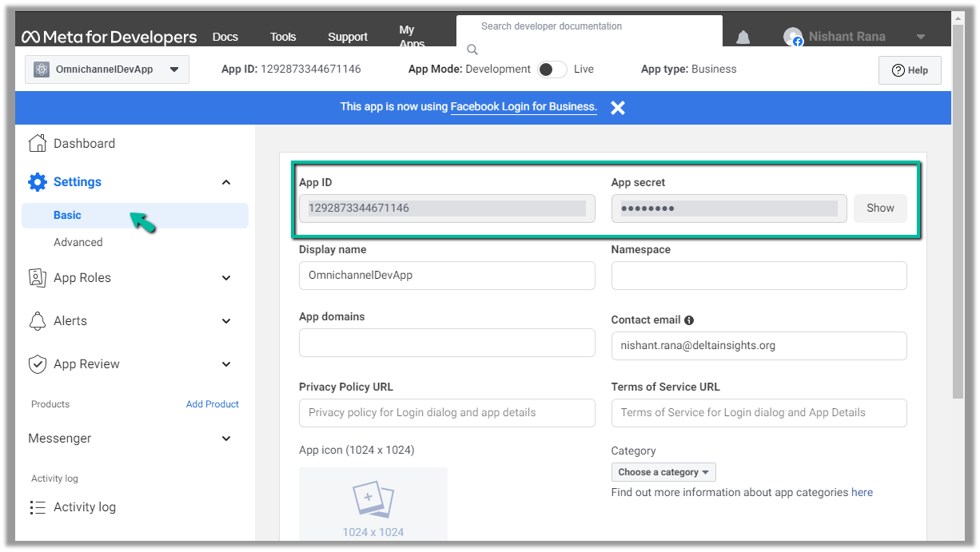Open the Choose a category dropdown
Screen dimensions: 980x552
click(663, 472)
